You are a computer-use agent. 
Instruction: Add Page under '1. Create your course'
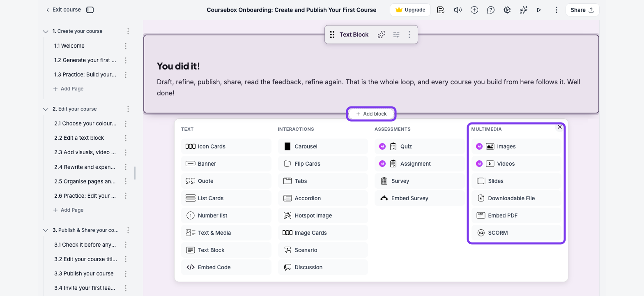68,89
